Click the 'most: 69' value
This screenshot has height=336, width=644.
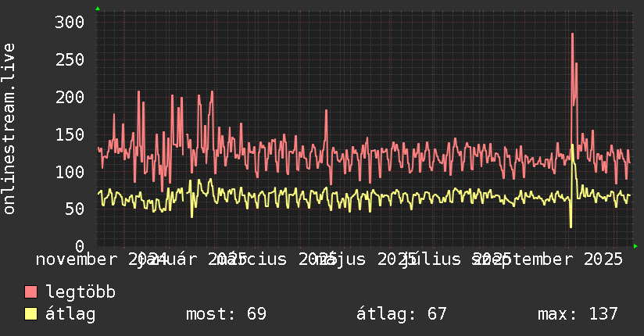pos(226,314)
